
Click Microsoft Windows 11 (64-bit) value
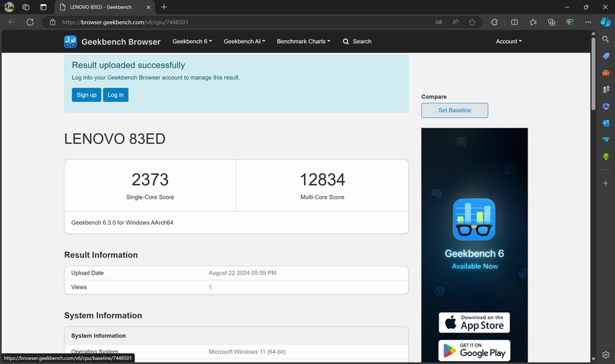[x=247, y=352]
